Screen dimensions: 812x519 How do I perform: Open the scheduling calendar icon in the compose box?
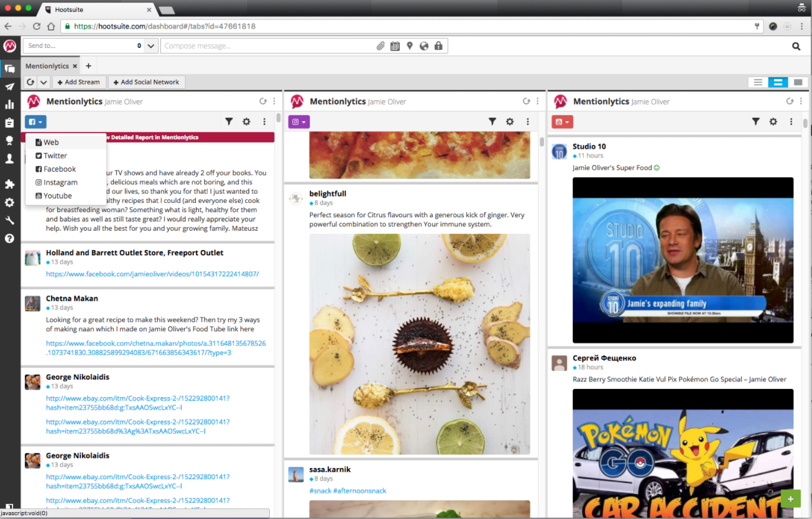(395, 46)
